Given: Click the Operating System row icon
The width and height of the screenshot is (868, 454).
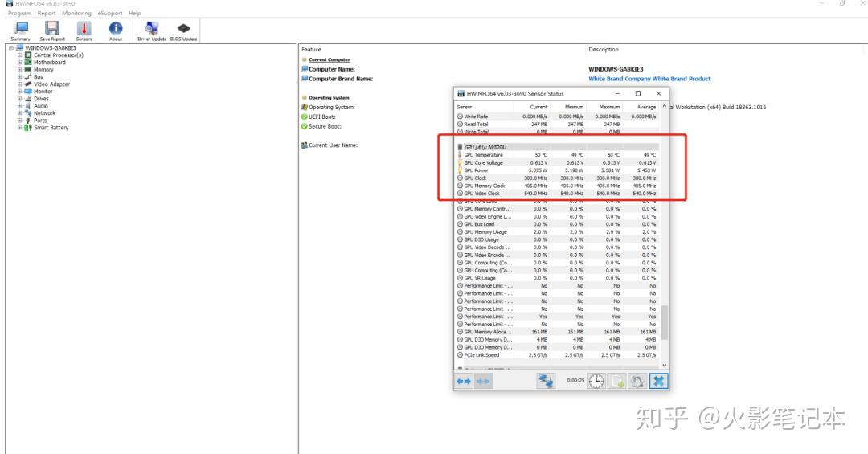Looking at the screenshot, I should click(x=304, y=108).
